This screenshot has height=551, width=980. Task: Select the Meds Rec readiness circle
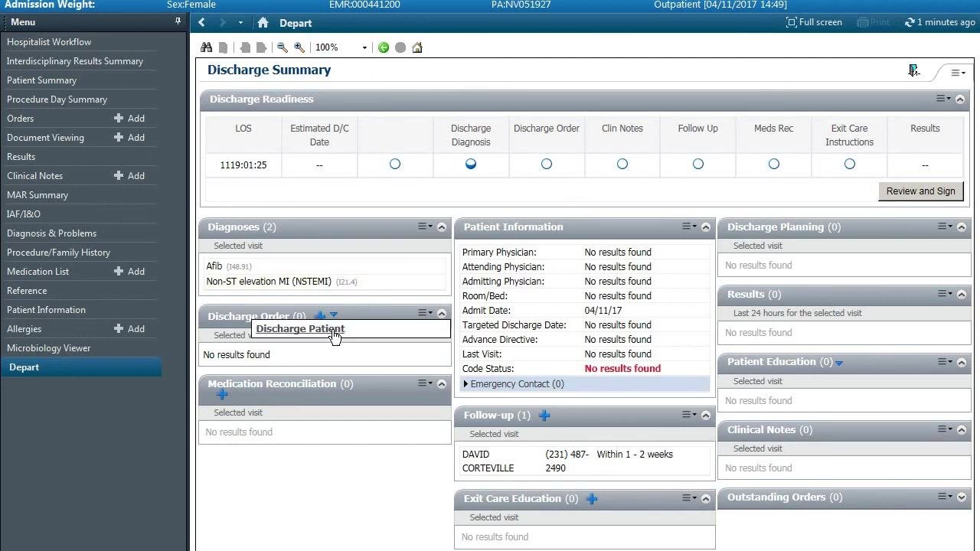pos(774,164)
